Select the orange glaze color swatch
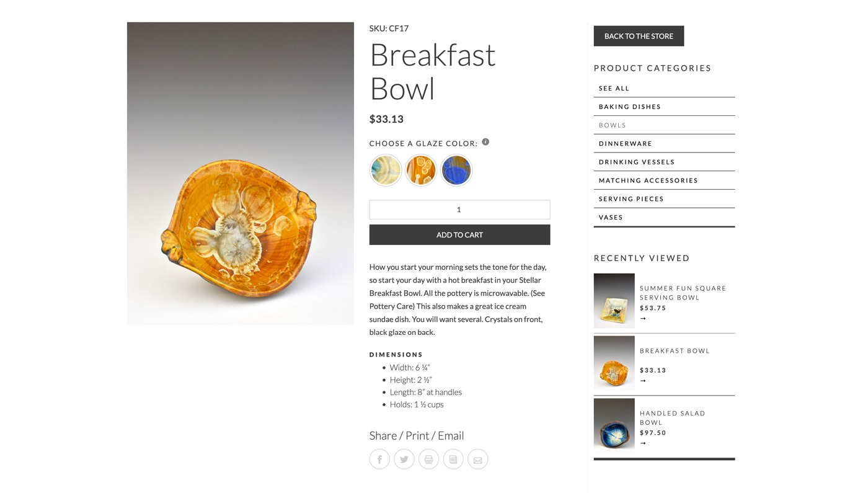 click(421, 170)
